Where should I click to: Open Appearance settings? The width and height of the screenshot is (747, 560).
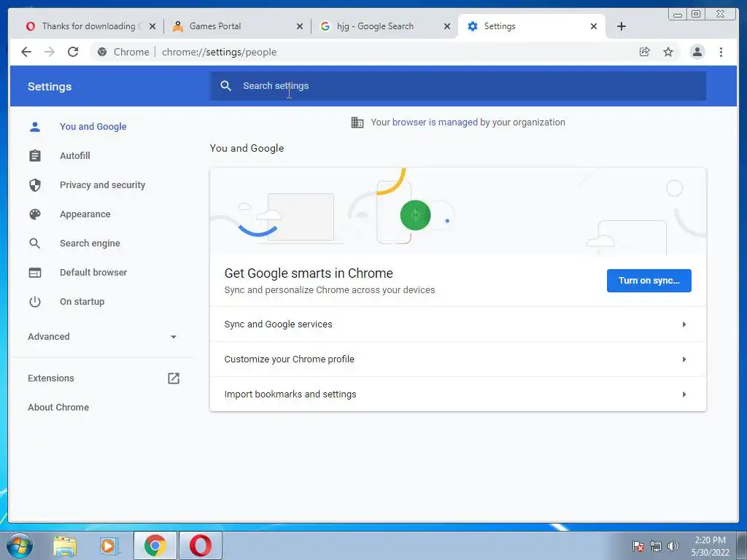[x=85, y=214]
